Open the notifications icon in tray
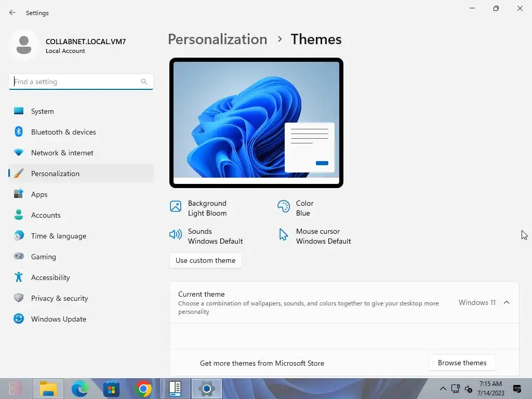The image size is (532, 399). (517, 389)
